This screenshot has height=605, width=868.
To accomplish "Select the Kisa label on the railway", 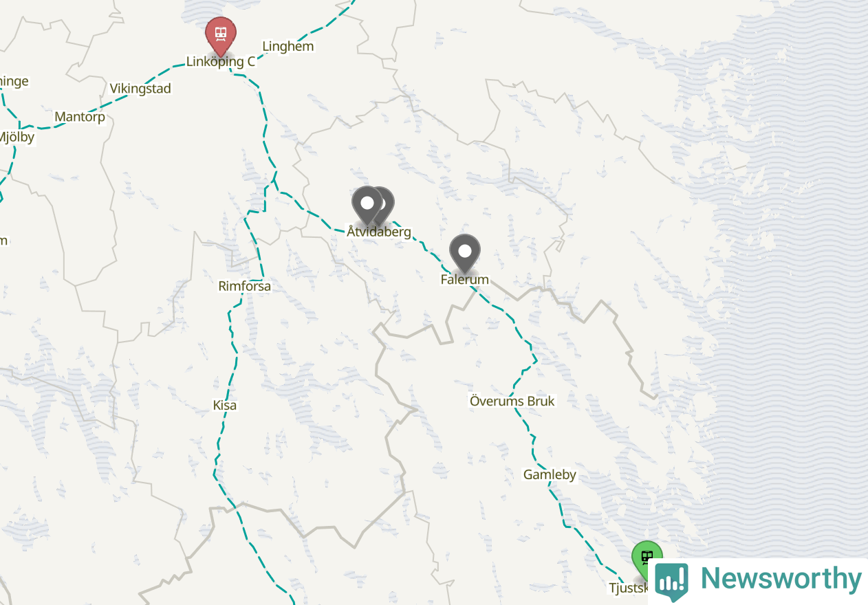I will coord(225,406).
